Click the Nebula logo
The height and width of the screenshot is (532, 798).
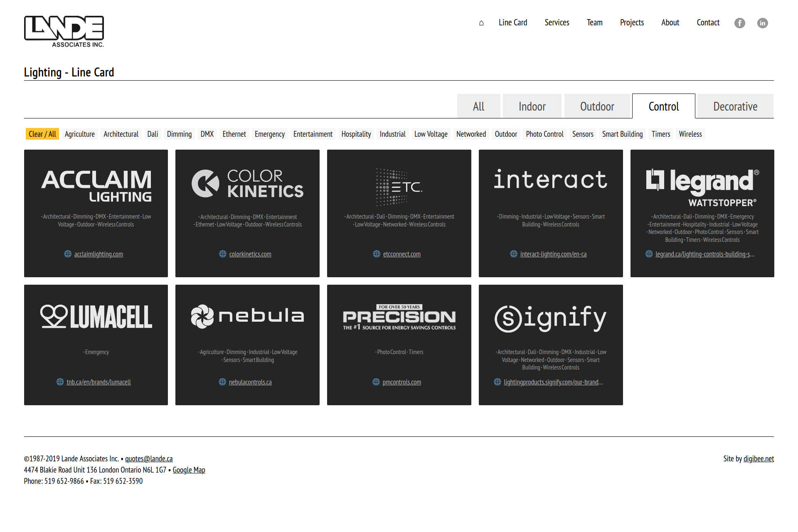tap(247, 317)
